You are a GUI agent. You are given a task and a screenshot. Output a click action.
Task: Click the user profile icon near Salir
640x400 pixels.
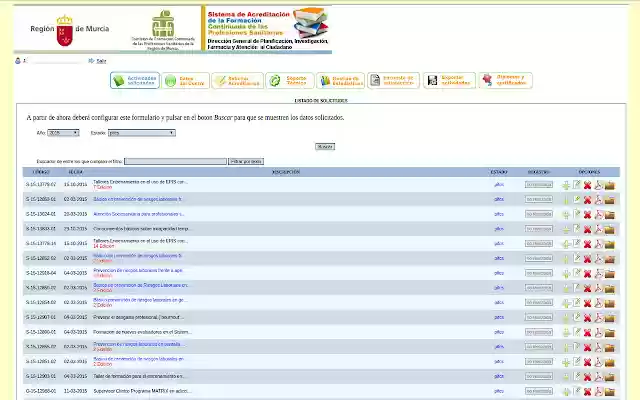pyautogui.click(x=18, y=61)
